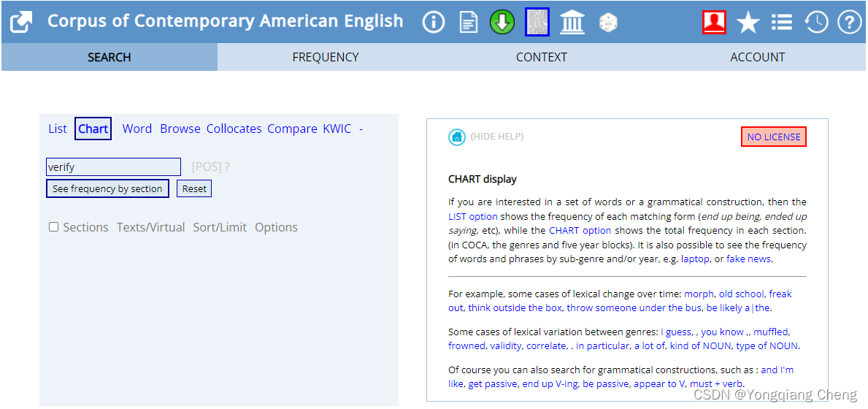Screen dimensions: 868x409
Task: Click the question mark beside [POS]
Action: [227, 167]
